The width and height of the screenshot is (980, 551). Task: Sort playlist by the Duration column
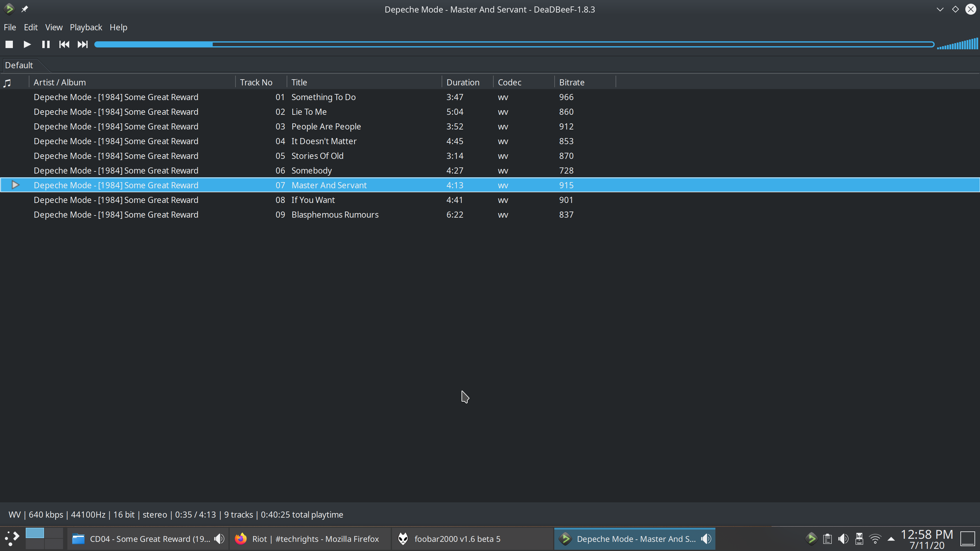pos(463,83)
